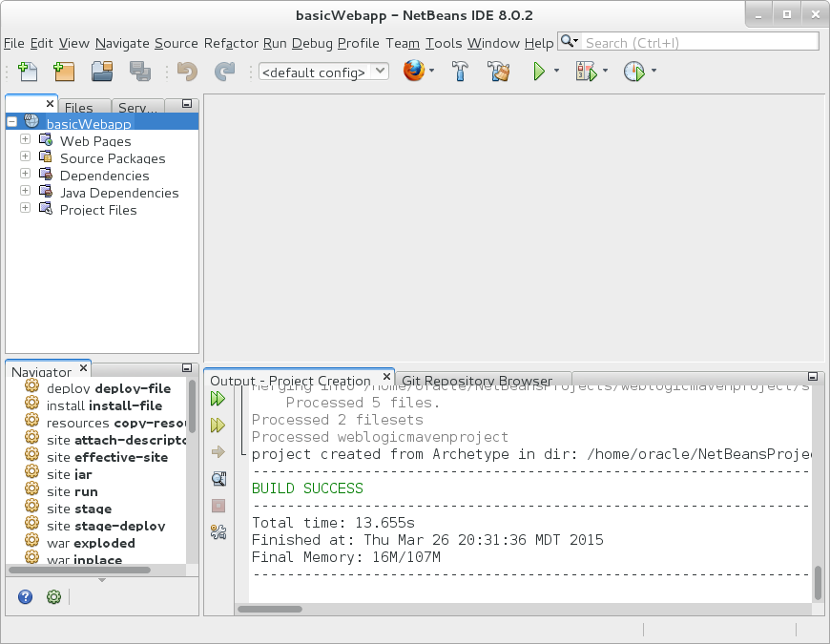
Task: Click the Build Project hammer icon
Action: coord(460,72)
